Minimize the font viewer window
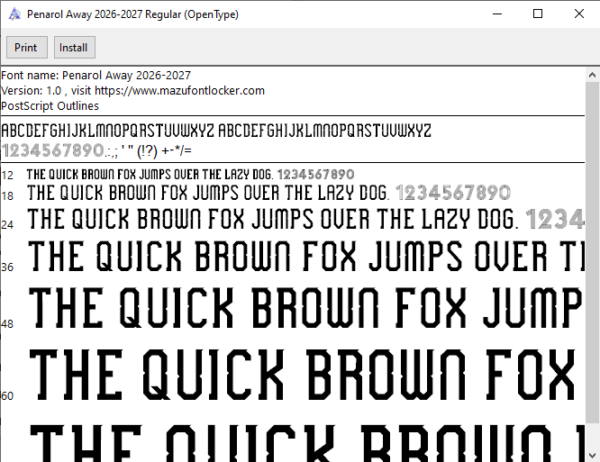 coord(497,14)
